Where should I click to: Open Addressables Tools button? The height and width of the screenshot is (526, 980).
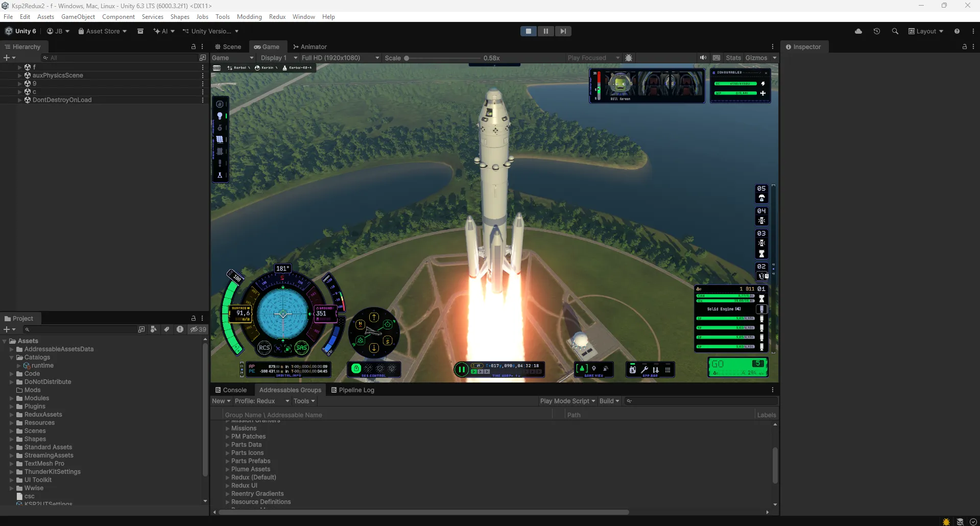pyautogui.click(x=304, y=401)
